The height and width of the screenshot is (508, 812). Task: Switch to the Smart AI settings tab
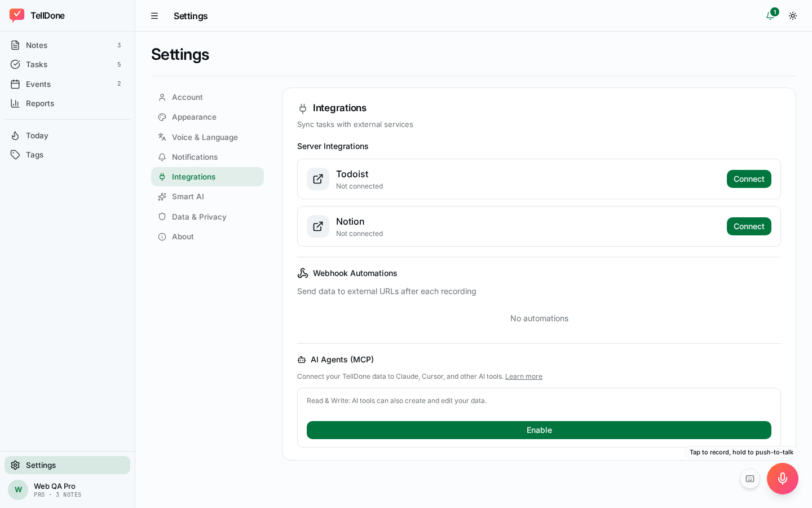tap(208, 196)
